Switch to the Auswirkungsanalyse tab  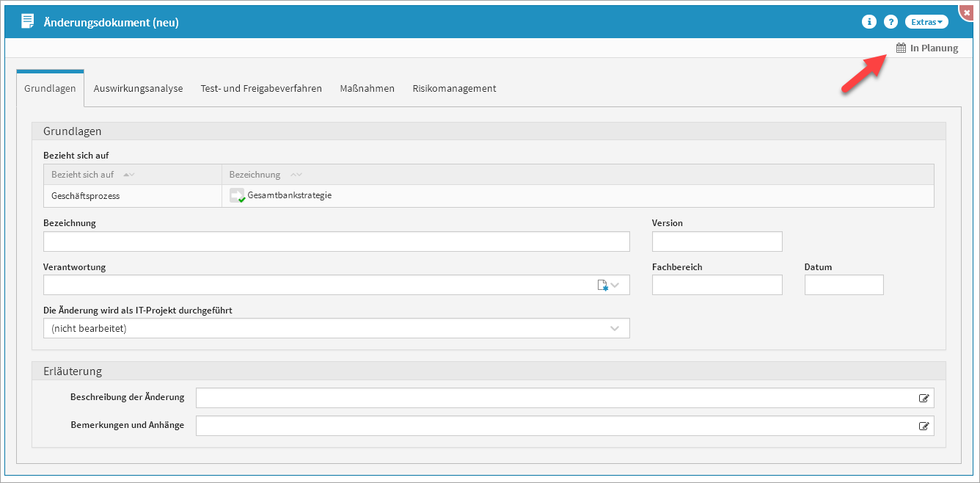[x=138, y=89]
